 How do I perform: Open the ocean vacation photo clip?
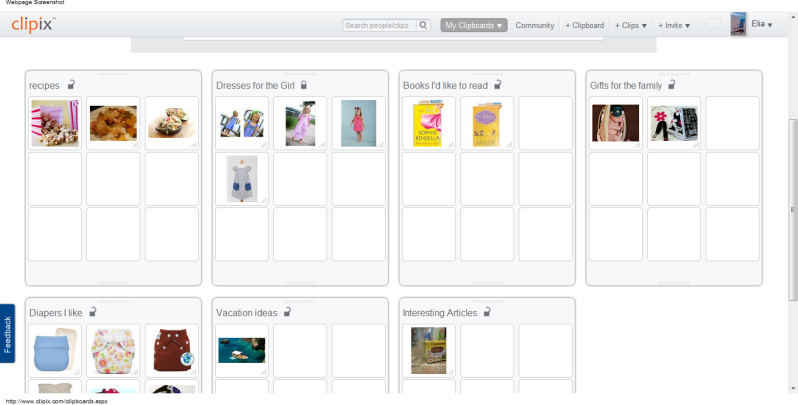[242, 351]
